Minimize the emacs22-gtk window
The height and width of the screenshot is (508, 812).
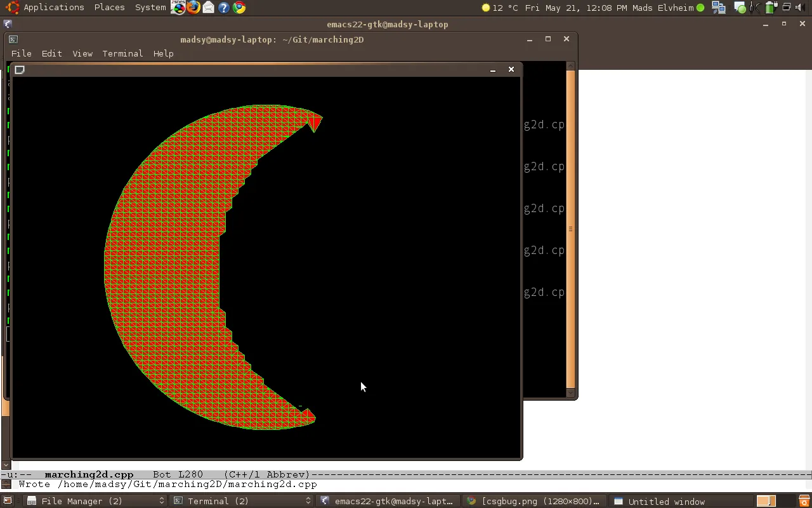(766, 24)
